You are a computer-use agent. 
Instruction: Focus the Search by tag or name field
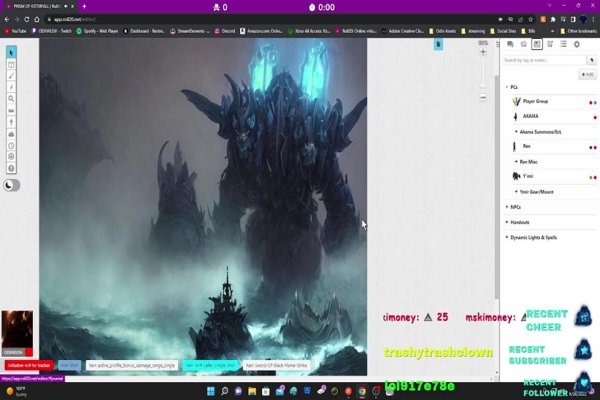click(544, 60)
